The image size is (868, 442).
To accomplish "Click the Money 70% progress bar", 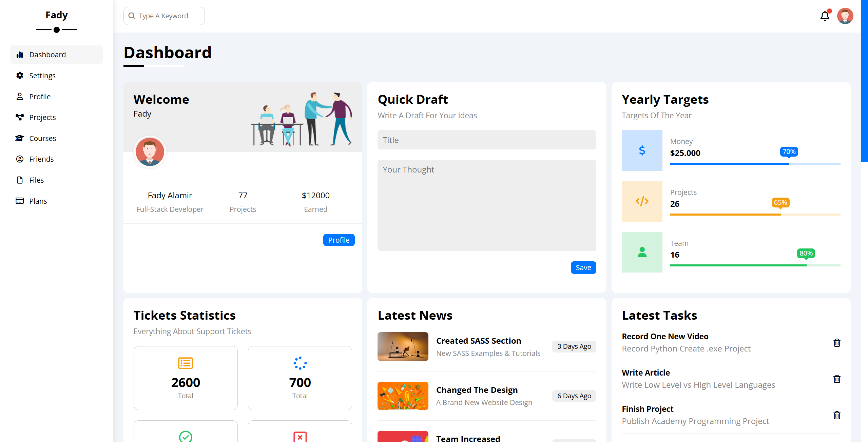I will point(755,164).
